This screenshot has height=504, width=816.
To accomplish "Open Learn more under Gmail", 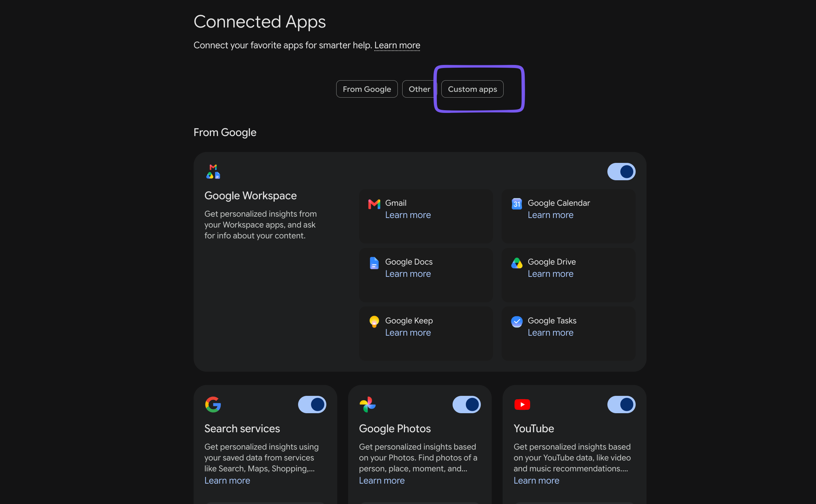I will 408,215.
